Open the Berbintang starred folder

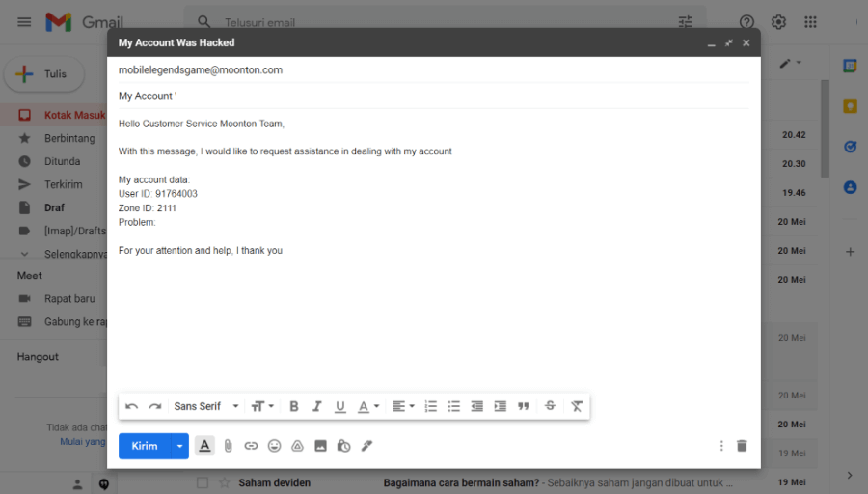[x=54, y=138]
